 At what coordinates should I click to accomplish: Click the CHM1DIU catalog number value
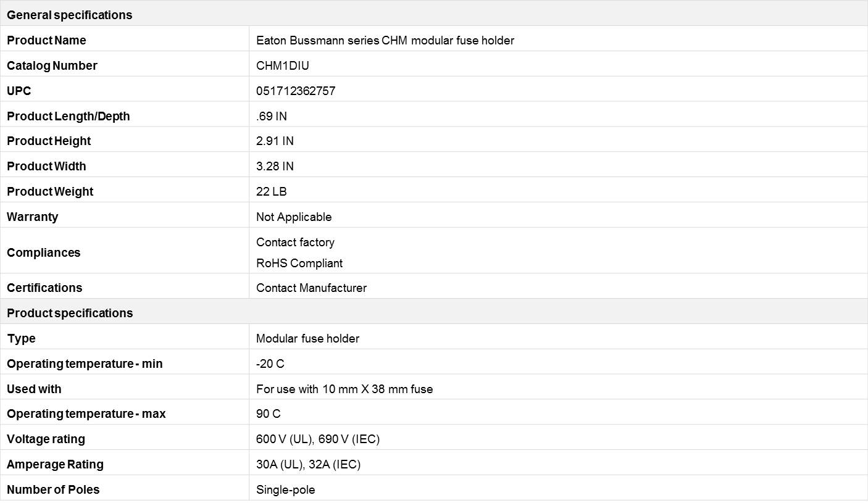pos(283,65)
